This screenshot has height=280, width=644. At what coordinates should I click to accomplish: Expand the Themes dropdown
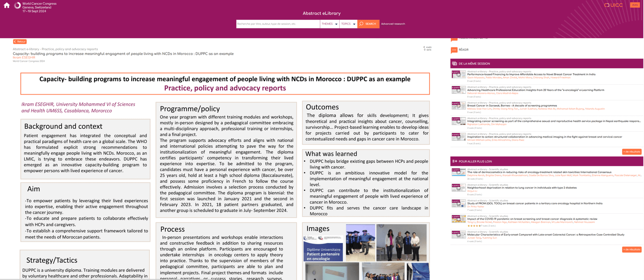329,24
